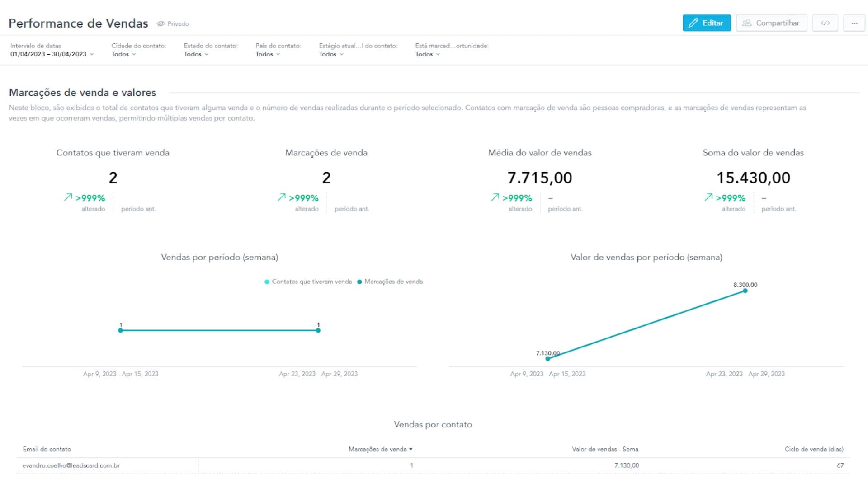Screen dimensions: 868x488
Task: Open the three-dots more options menu
Action: click(854, 23)
